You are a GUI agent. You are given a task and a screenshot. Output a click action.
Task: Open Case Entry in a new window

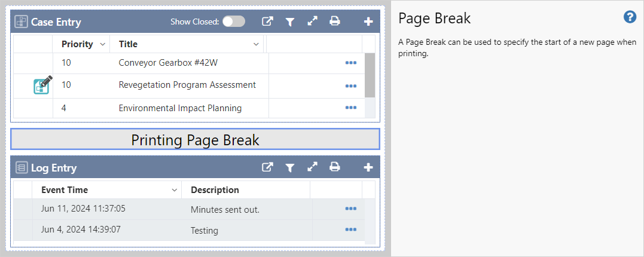(x=267, y=22)
